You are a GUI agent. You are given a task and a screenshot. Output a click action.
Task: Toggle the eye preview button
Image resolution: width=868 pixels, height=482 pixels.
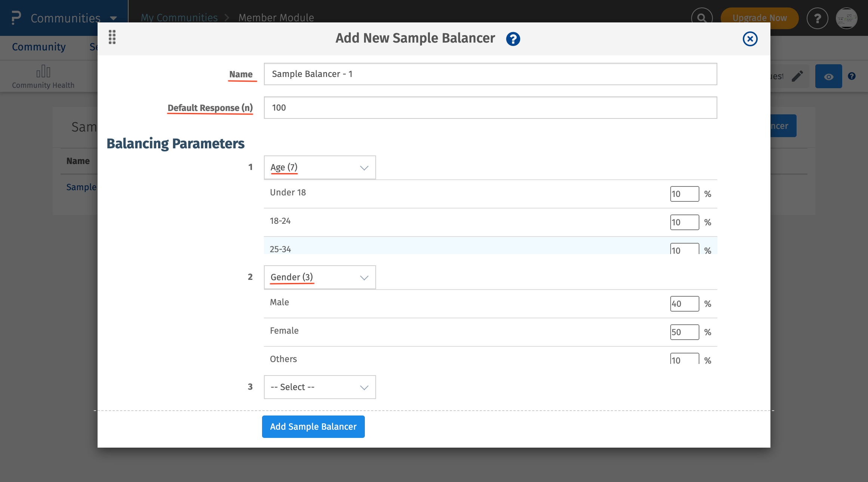click(828, 77)
